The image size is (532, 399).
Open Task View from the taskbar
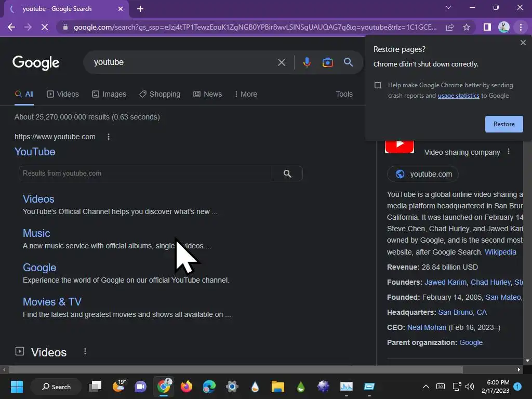point(95,387)
